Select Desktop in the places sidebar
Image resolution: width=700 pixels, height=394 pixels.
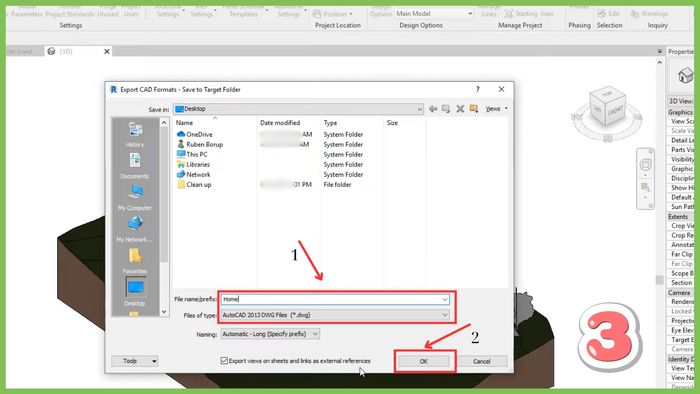click(135, 292)
